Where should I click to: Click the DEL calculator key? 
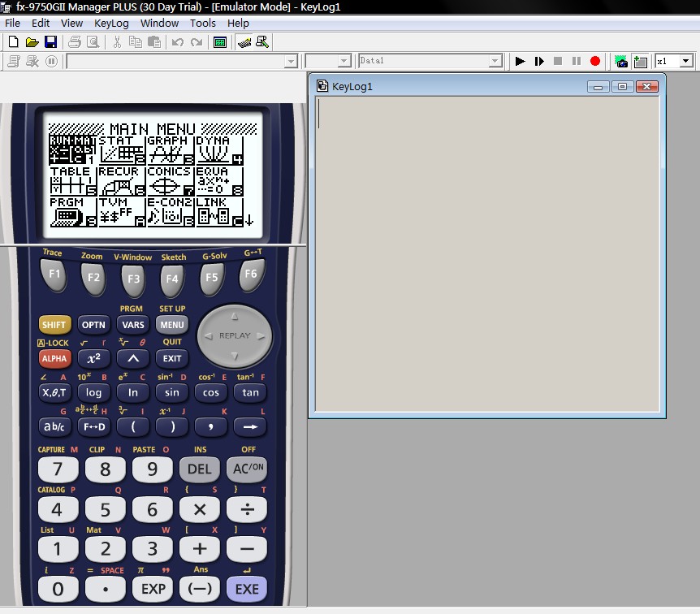(x=200, y=469)
